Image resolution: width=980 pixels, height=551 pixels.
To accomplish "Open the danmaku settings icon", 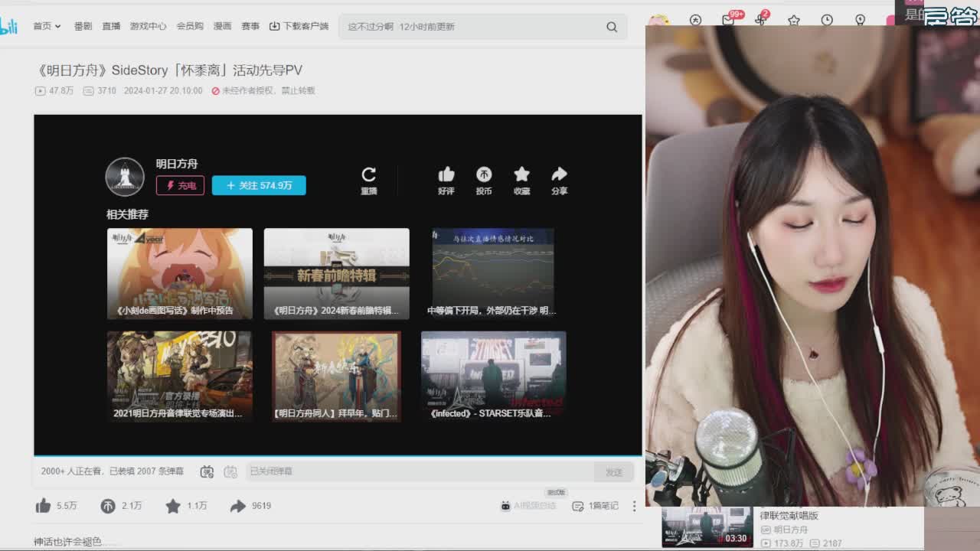I will (230, 471).
